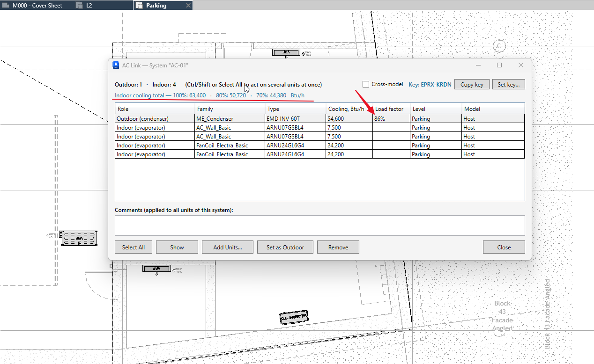Sort by the Type column header
This screenshot has width=594, height=364.
pyautogui.click(x=295, y=109)
